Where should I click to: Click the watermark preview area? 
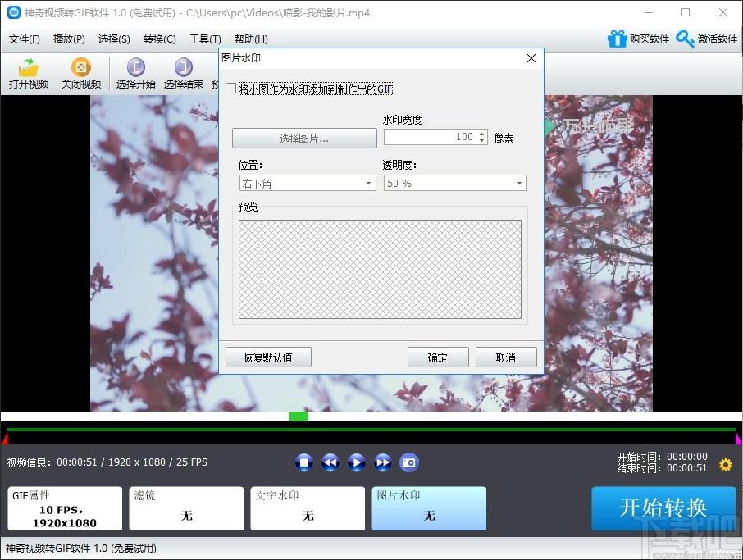380,269
